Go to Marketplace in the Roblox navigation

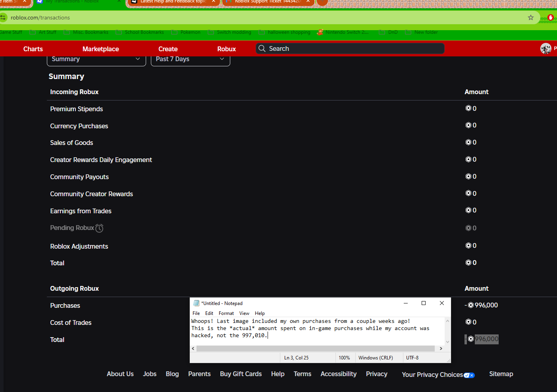(101, 49)
